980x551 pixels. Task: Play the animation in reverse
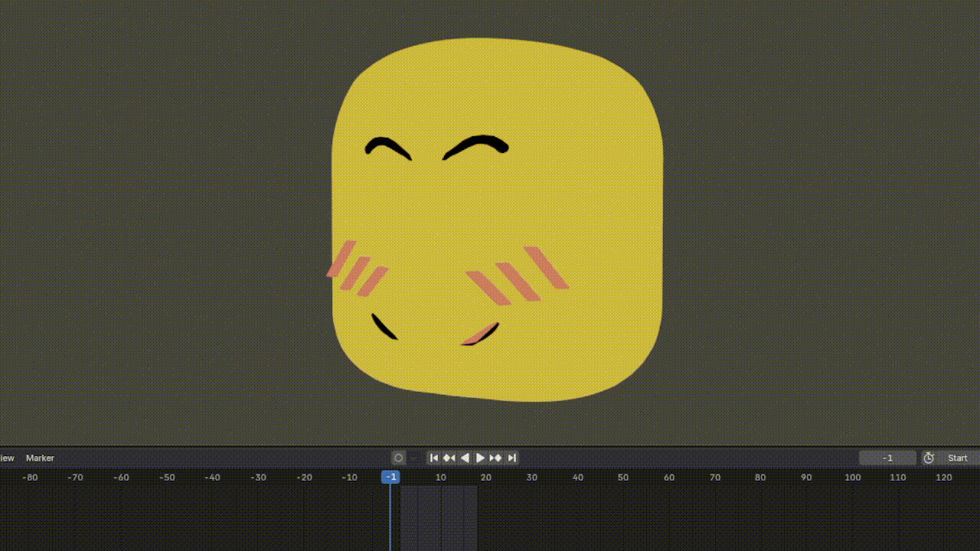click(465, 458)
